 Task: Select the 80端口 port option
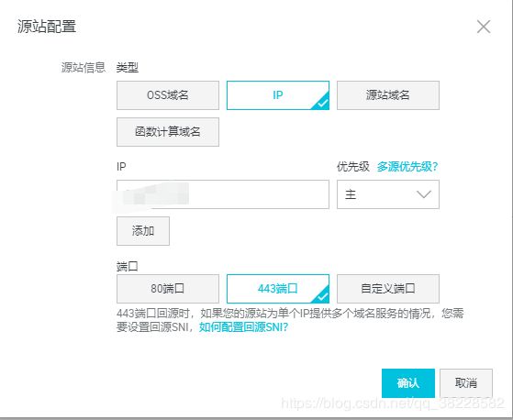click(x=168, y=289)
